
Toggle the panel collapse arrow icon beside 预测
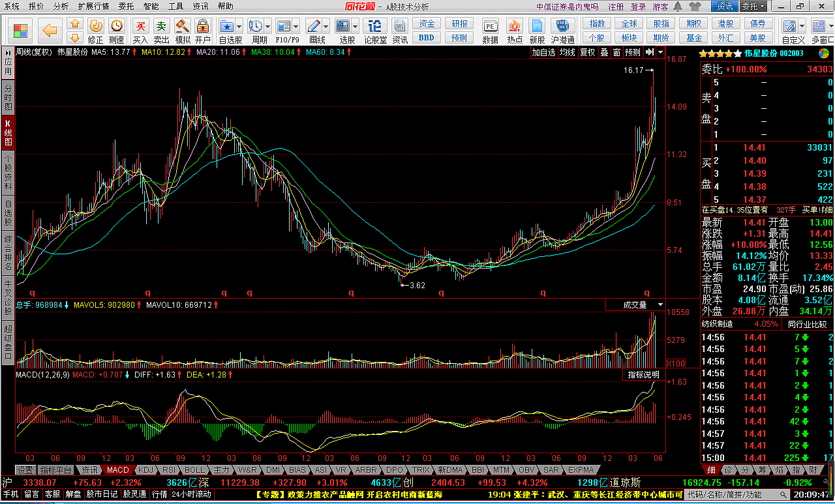[x=650, y=52]
